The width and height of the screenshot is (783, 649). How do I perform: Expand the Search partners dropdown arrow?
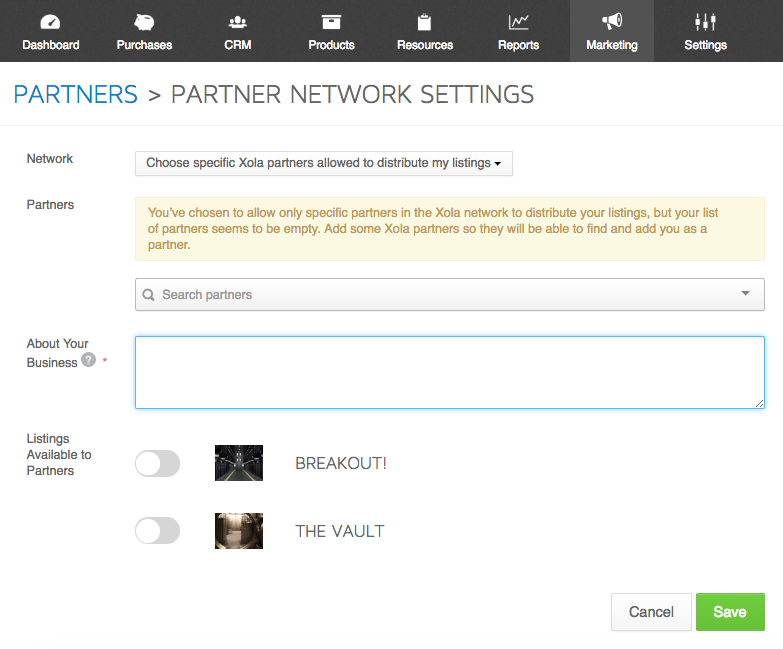[746, 294]
